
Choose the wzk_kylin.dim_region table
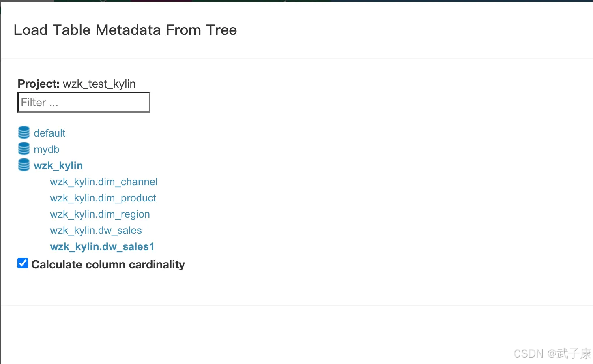(x=100, y=214)
